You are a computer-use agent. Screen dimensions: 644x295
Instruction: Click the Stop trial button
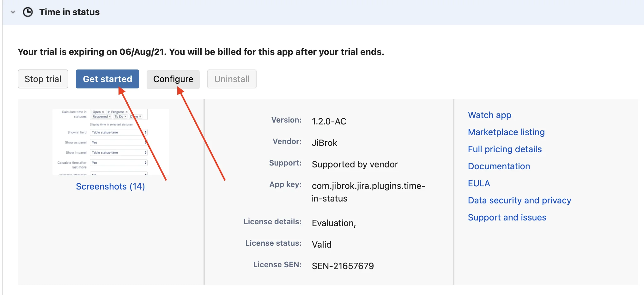[x=43, y=79]
